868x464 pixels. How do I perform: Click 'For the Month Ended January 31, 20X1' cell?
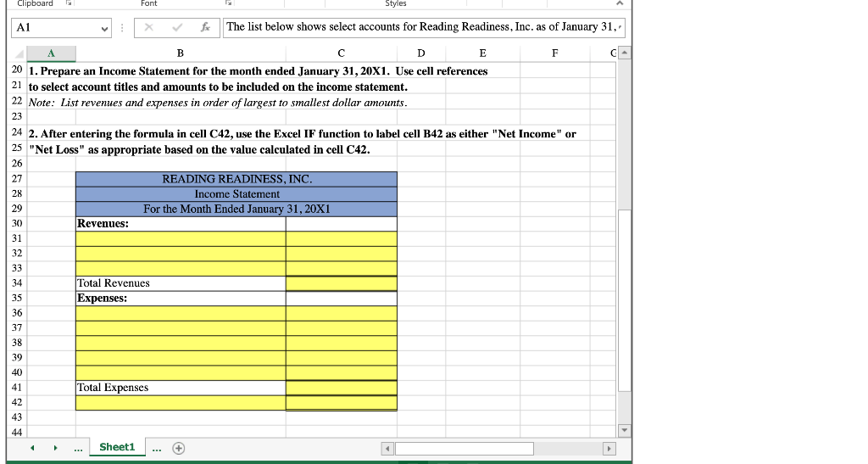(x=236, y=209)
